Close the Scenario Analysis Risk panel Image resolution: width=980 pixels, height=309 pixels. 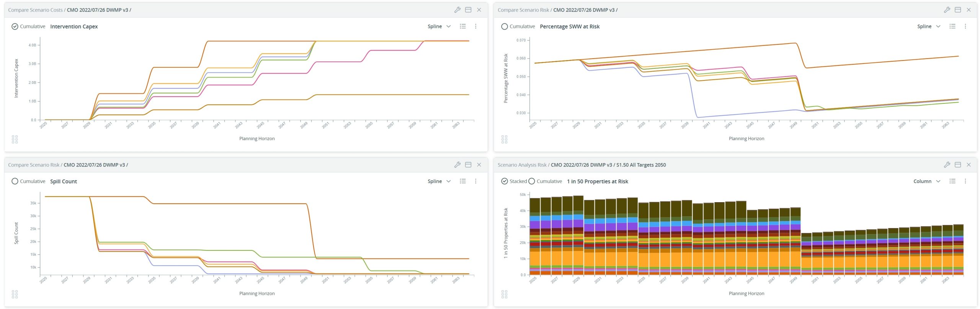pyautogui.click(x=969, y=165)
